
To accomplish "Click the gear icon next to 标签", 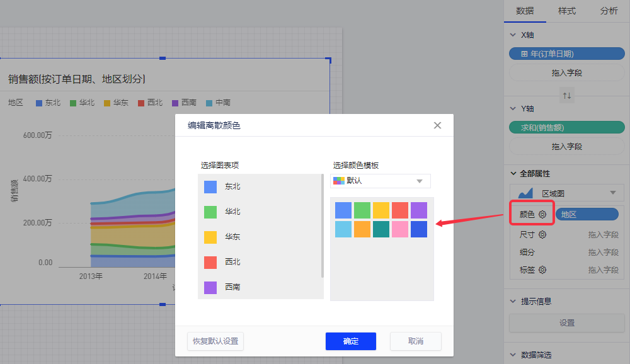I will (x=542, y=270).
